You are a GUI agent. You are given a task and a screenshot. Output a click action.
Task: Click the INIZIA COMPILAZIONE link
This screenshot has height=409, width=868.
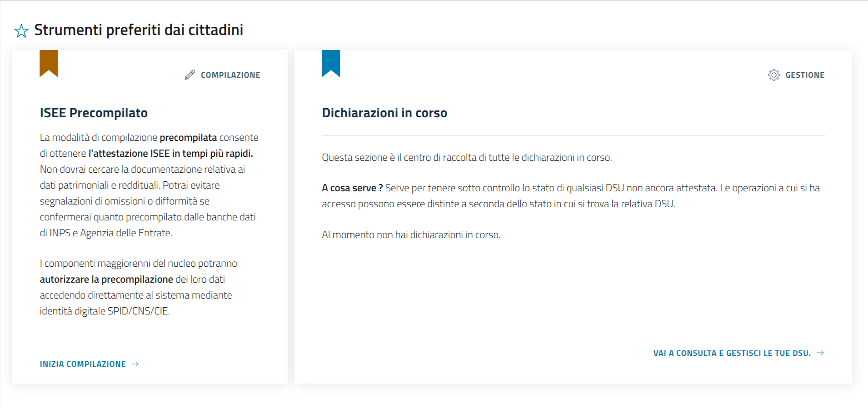83,364
